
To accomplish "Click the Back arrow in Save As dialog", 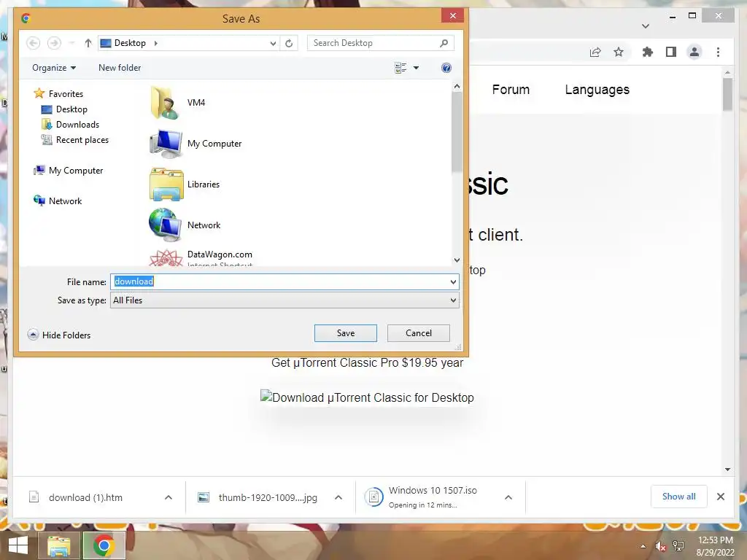I will (x=34, y=43).
